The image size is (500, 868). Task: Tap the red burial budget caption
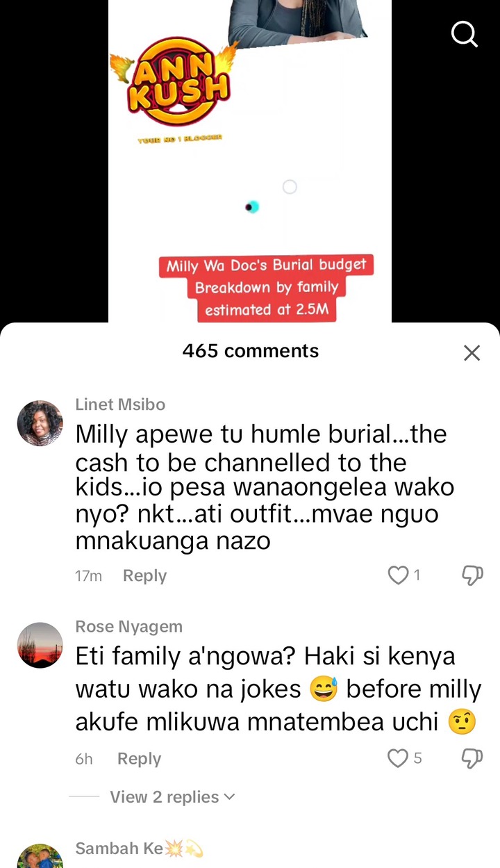click(266, 288)
